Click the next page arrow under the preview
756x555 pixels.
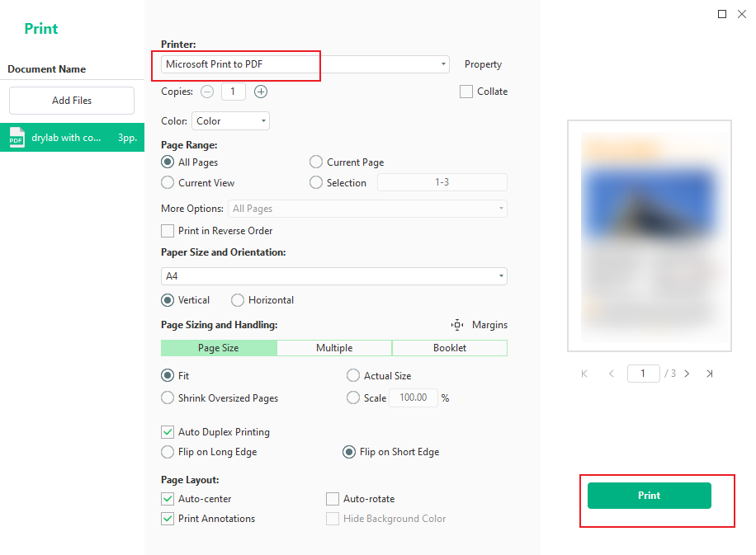point(687,374)
